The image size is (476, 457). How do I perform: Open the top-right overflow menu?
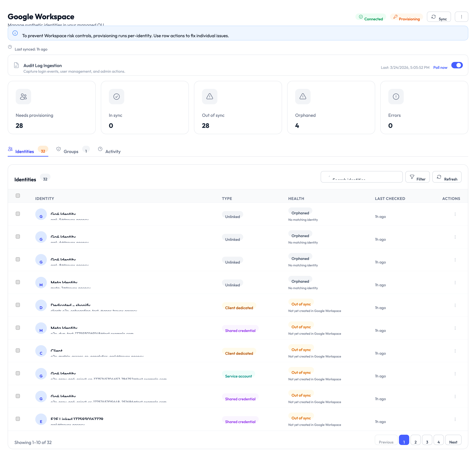click(x=461, y=17)
